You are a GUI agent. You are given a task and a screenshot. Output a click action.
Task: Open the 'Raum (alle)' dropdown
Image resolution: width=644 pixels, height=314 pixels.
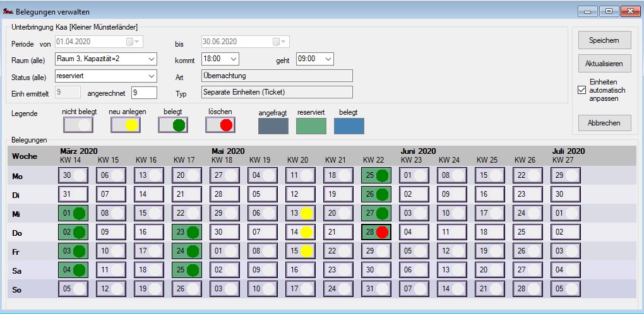(150, 59)
